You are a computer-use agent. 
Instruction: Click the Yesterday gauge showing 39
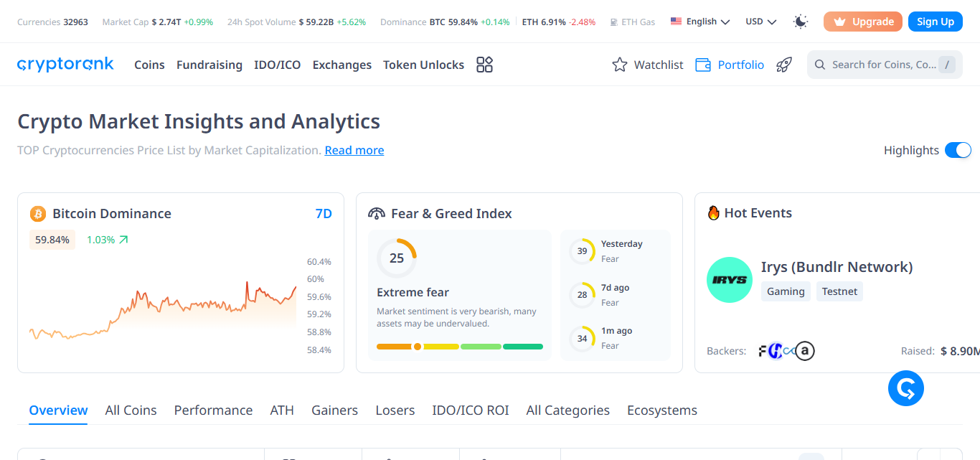pos(582,251)
